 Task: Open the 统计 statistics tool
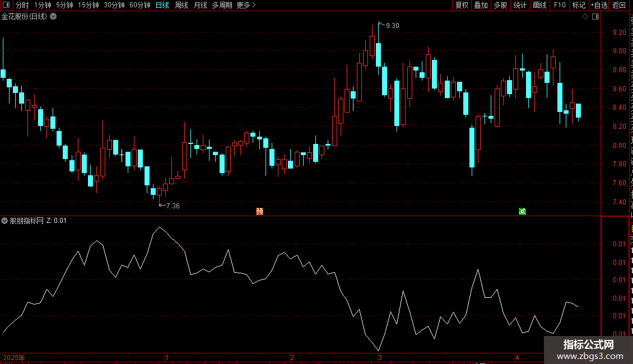[519, 5]
